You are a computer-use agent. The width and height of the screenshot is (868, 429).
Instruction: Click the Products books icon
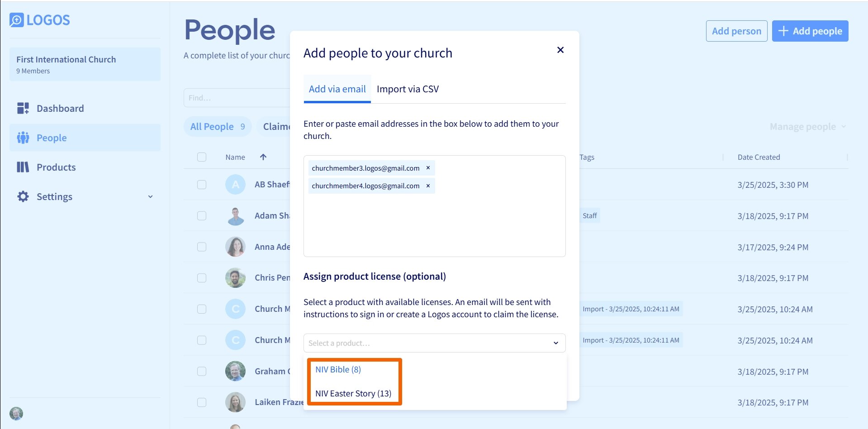pos(23,167)
